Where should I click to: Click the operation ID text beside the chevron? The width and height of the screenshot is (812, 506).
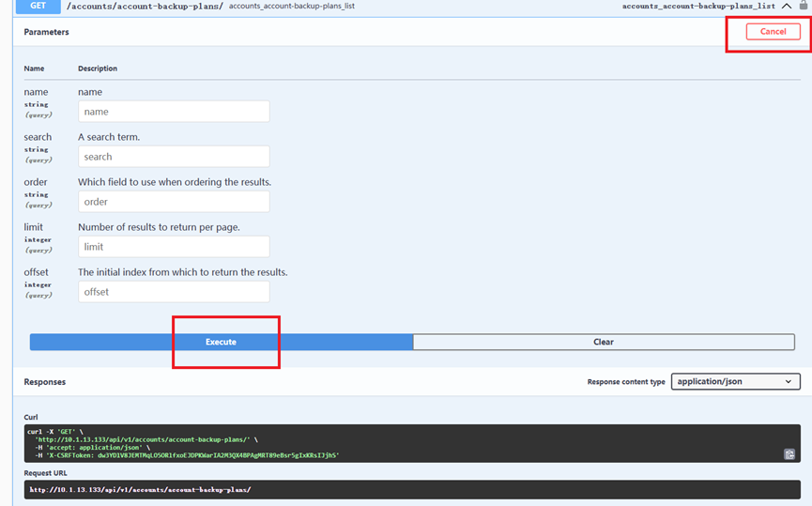point(698,7)
